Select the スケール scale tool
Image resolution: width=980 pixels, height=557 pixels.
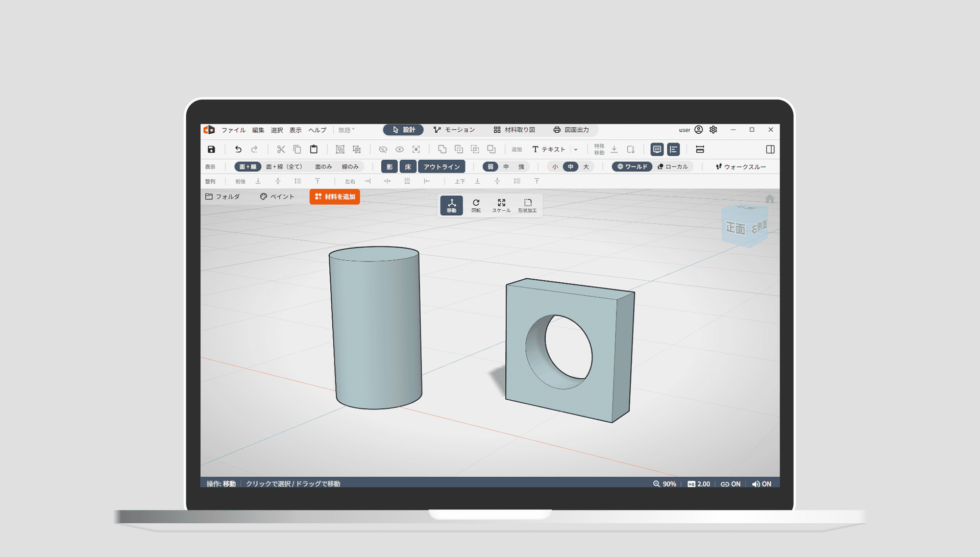501,205
